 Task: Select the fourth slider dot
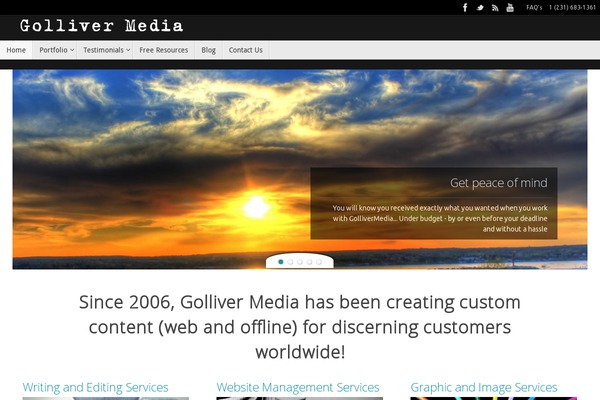click(x=309, y=262)
